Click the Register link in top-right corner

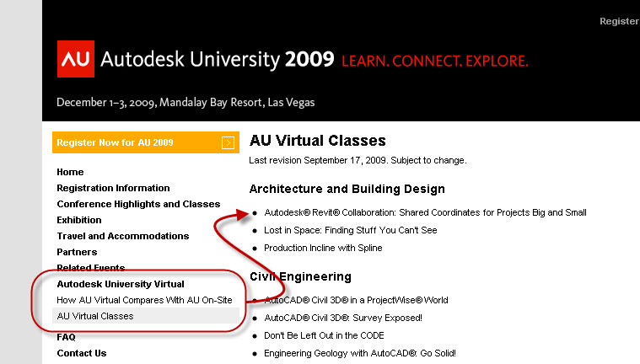tap(619, 21)
